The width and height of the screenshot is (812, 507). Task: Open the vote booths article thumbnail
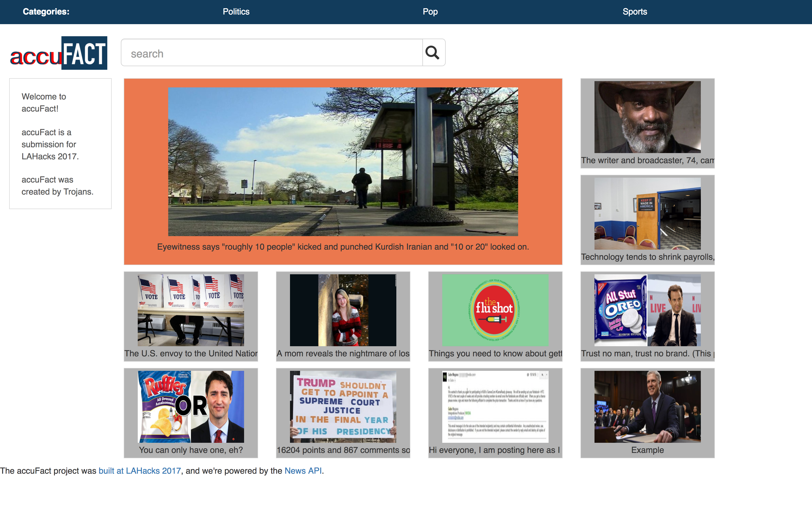coord(191,310)
